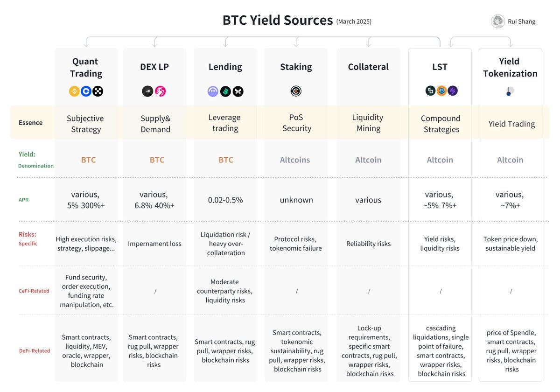560x392 pixels.
Task: Click the orange BTC label under Lending
Action: (226, 160)
